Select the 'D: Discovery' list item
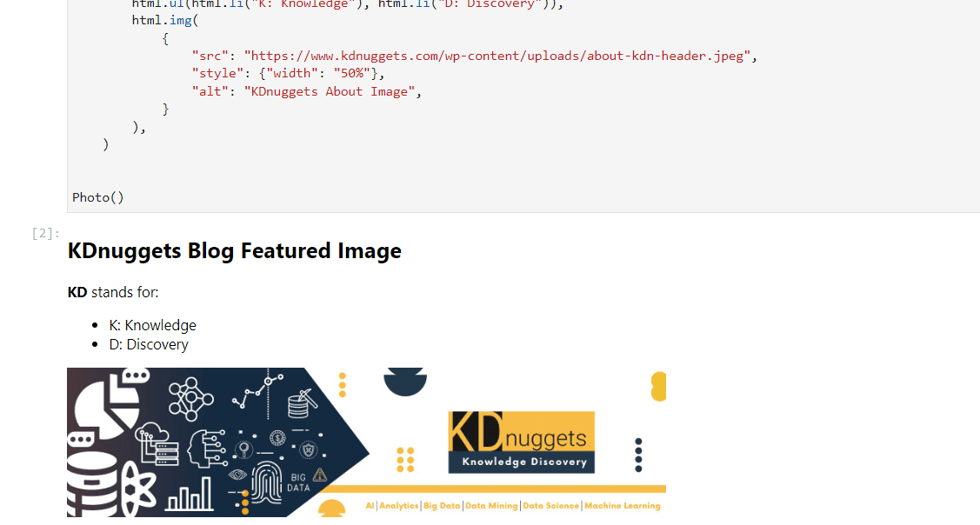980x525 pixels. [149, 344]
